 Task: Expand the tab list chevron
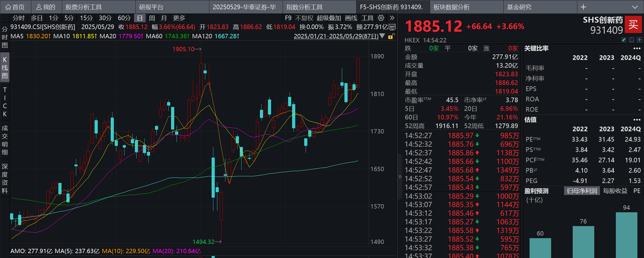tap(635, 7)
